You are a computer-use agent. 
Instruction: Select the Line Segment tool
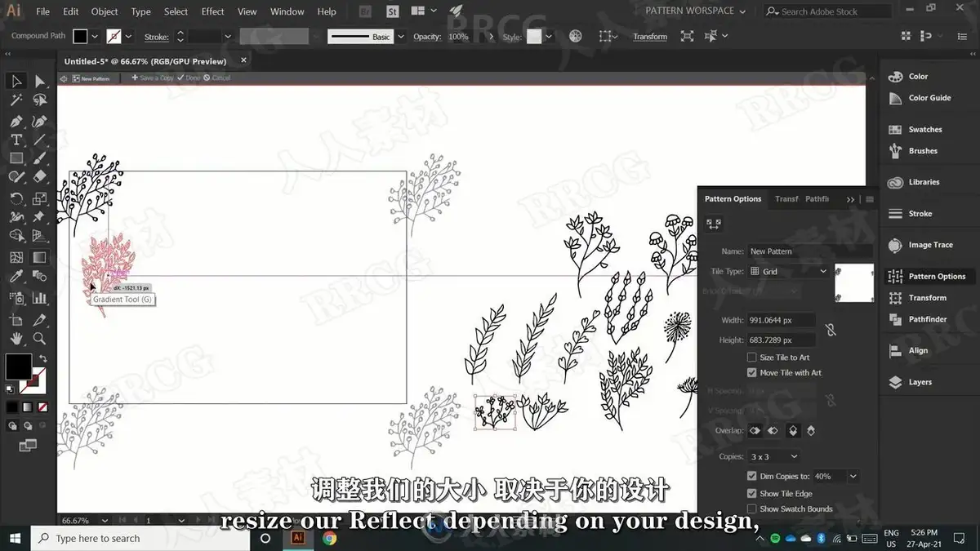(x=39, y=140)
